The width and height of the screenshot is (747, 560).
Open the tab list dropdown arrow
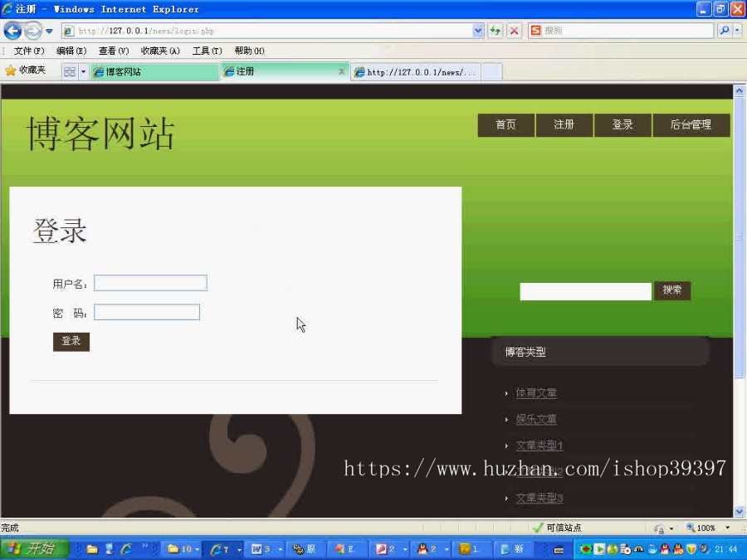83,72
